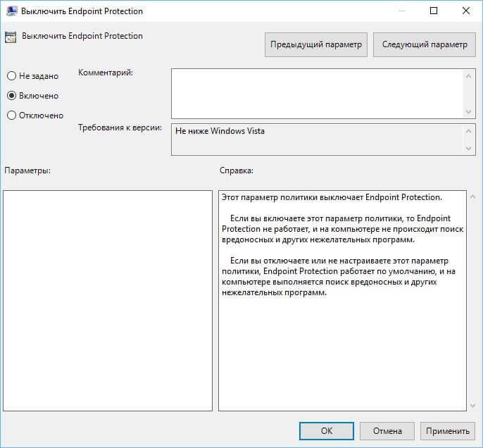This screenshot has height=448, width=483.
Task: Click the 'Параметры:' label
Action: (27, 170)
